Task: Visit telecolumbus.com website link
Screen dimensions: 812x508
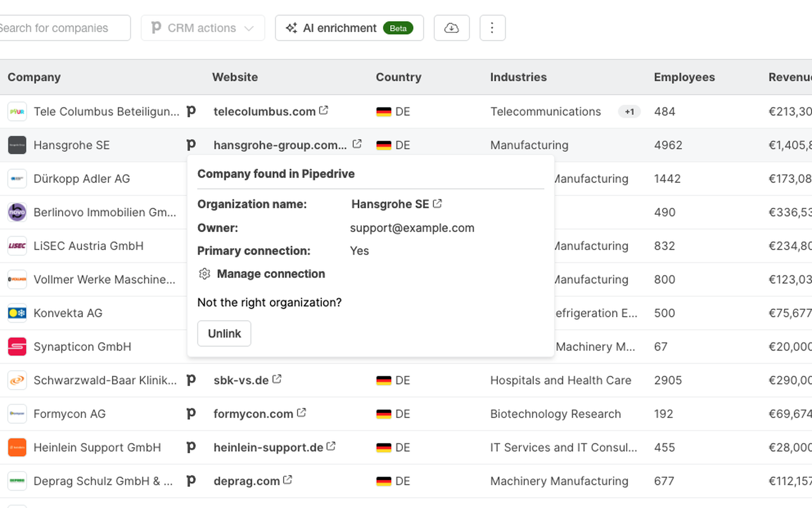Action: [x=265, y=111]
